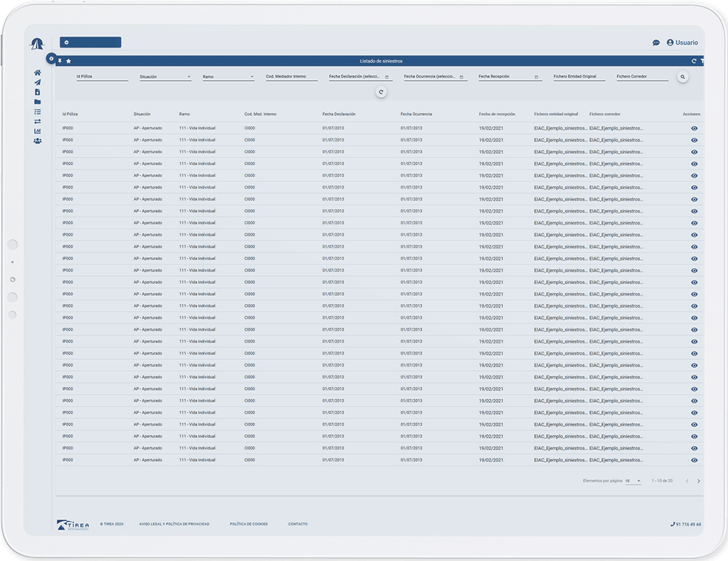
Task: Open the folder icon in sidebar
Action: (37, 102)
